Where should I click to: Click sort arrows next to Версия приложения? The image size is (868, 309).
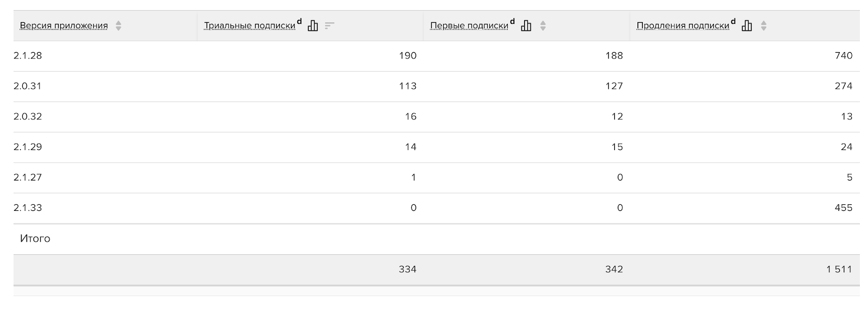(118, 25)
